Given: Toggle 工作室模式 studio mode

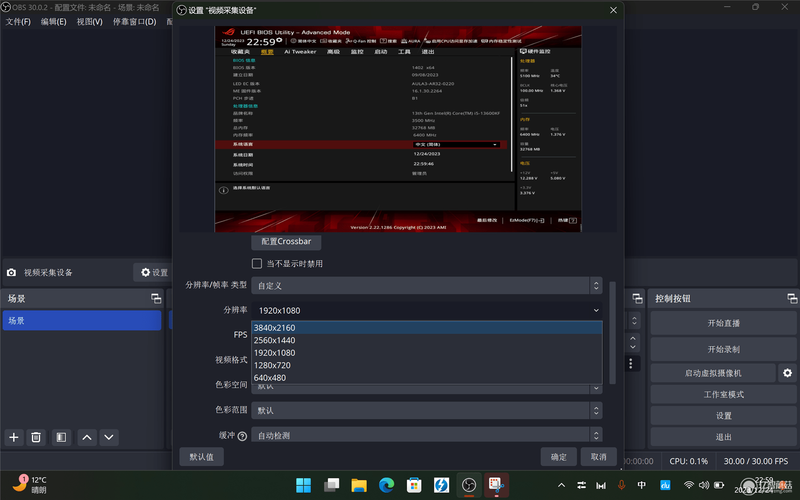Looking at the screenshot, I should click(x=723, y=394).
